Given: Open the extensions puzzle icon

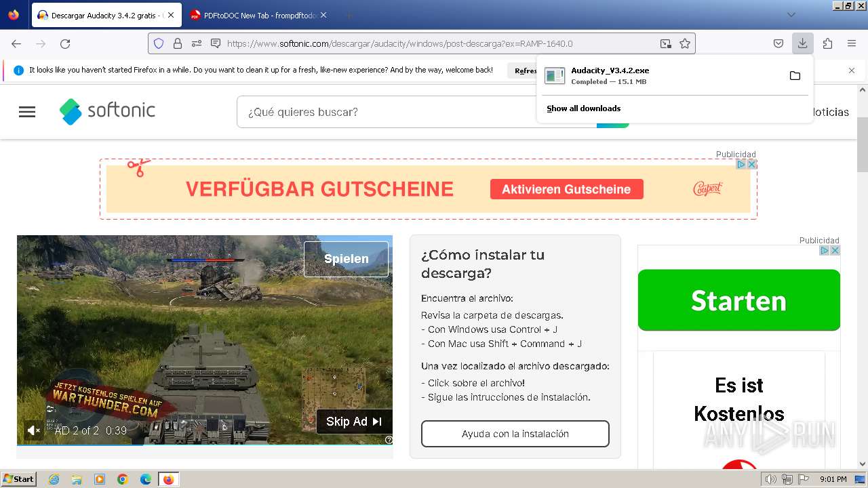Looking at the screenshot, I should [x=827, y=43].
